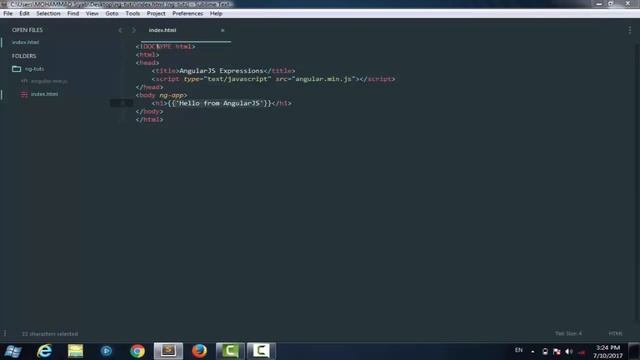Image resolution: width=640 pixels, height=360 pixels.
Task: Open the Windows Start menu
Action: (13, 351)
